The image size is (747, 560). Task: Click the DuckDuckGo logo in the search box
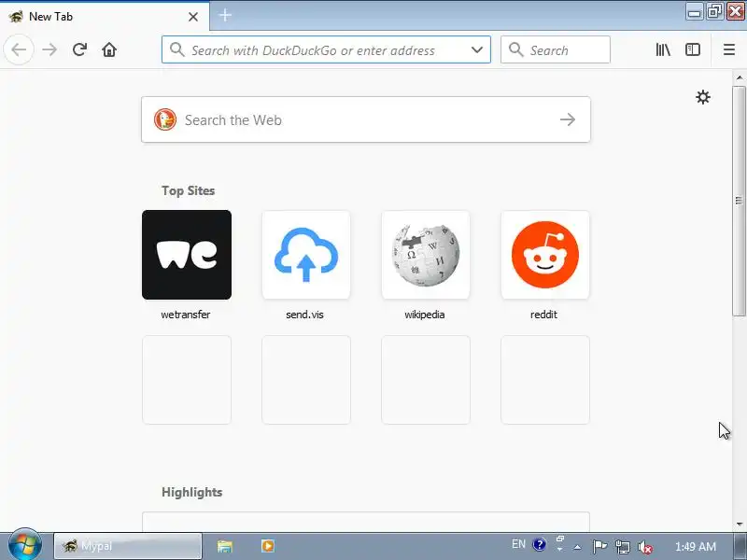click(165, 119)
